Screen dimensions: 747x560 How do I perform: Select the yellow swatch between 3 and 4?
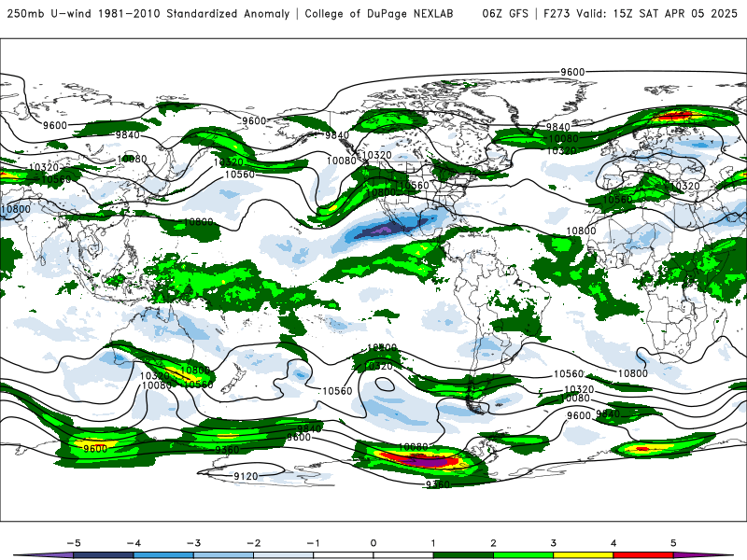click(584, 555)
